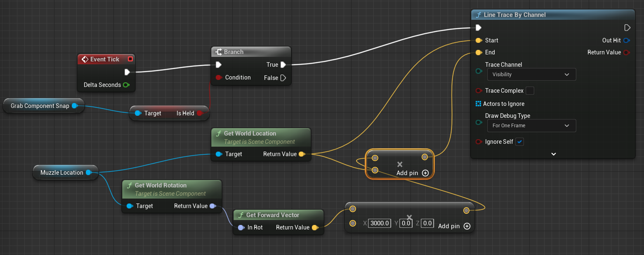Select the Line Trace By Channel node header

(x=553, y=15)
